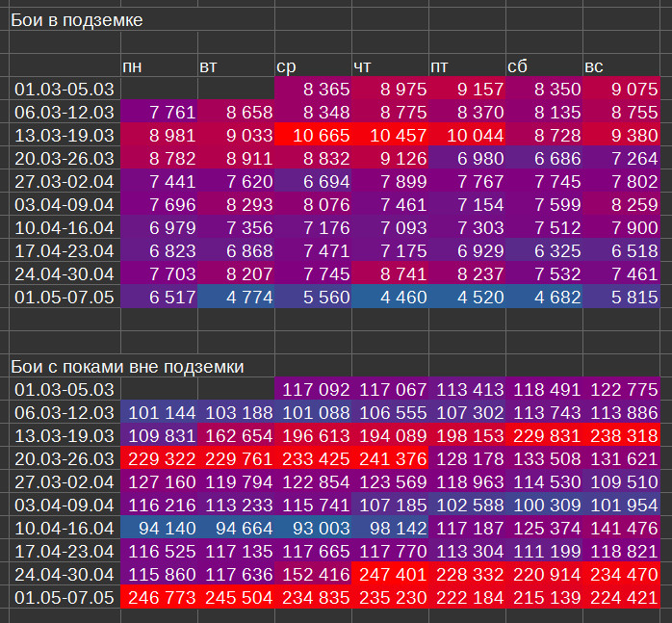Pick the cell containing 8 293
Image resolution: width=672 pixels, height=623 pixels.
pyautogui.click(x=236, y=205)
